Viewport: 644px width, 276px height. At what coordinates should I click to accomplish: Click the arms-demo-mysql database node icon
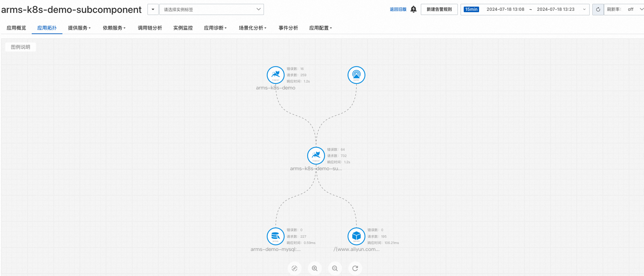(275, 236)
